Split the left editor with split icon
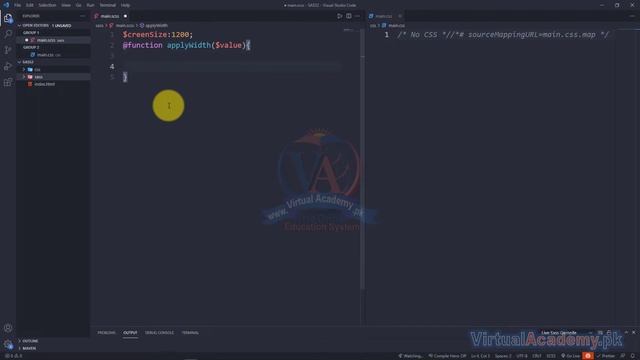 pyautogui.click(x=349, y=16)
